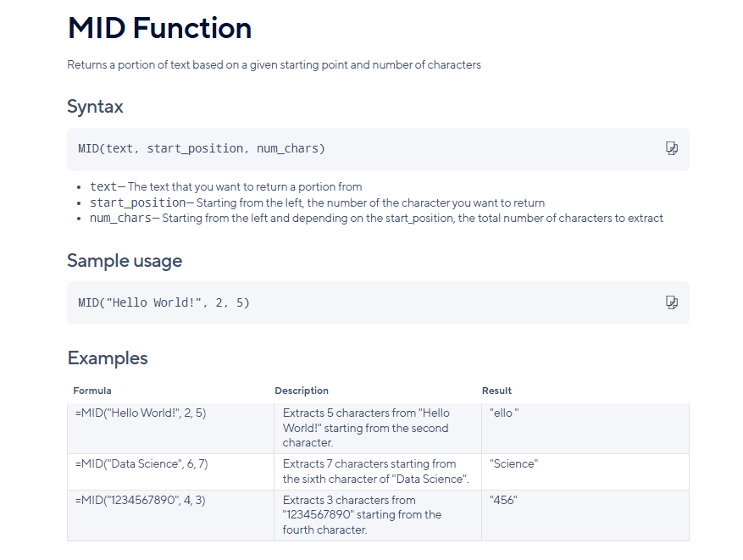Click the MID Function page title
743x560 pixels.
(159, 28)
